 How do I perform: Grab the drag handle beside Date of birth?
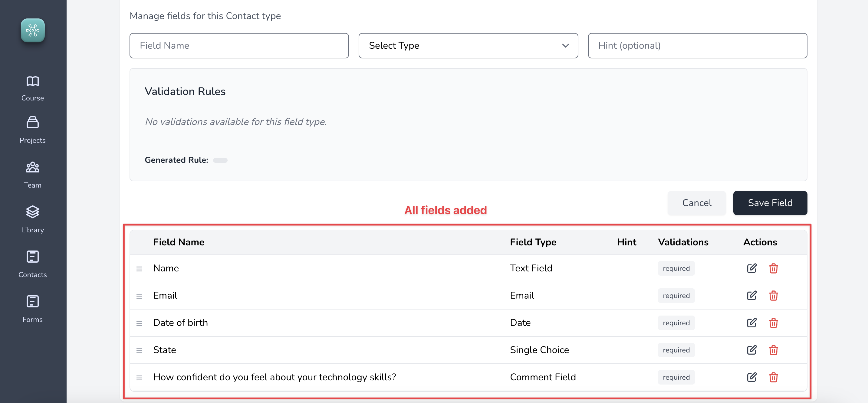pyautogui.click(x=140, y=323)
